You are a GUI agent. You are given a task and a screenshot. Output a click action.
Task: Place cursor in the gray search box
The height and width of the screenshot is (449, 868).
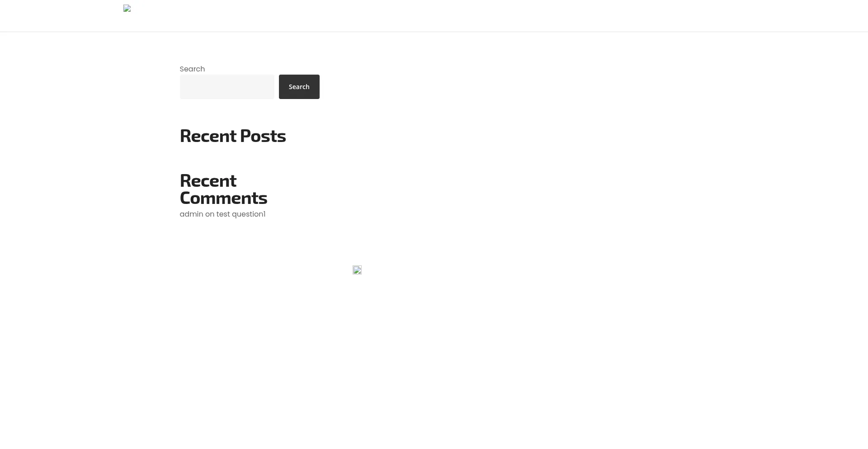coord(227,87)
